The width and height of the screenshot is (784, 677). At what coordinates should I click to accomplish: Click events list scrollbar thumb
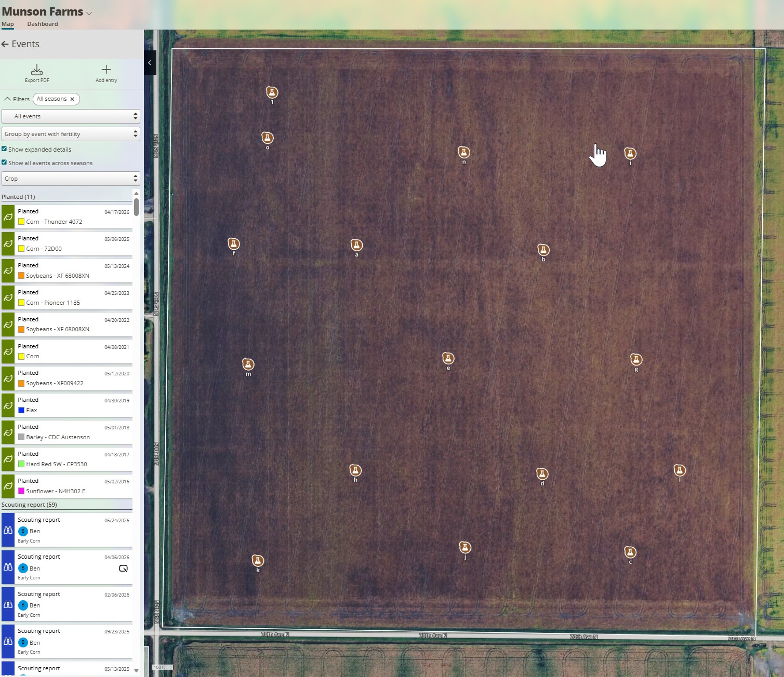point(136,207)
